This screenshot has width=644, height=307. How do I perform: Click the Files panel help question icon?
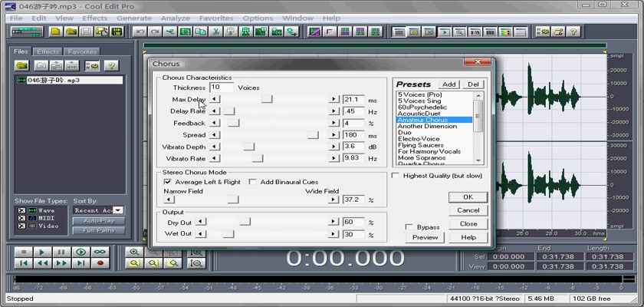pyautogui.click(x=111, y=65)
